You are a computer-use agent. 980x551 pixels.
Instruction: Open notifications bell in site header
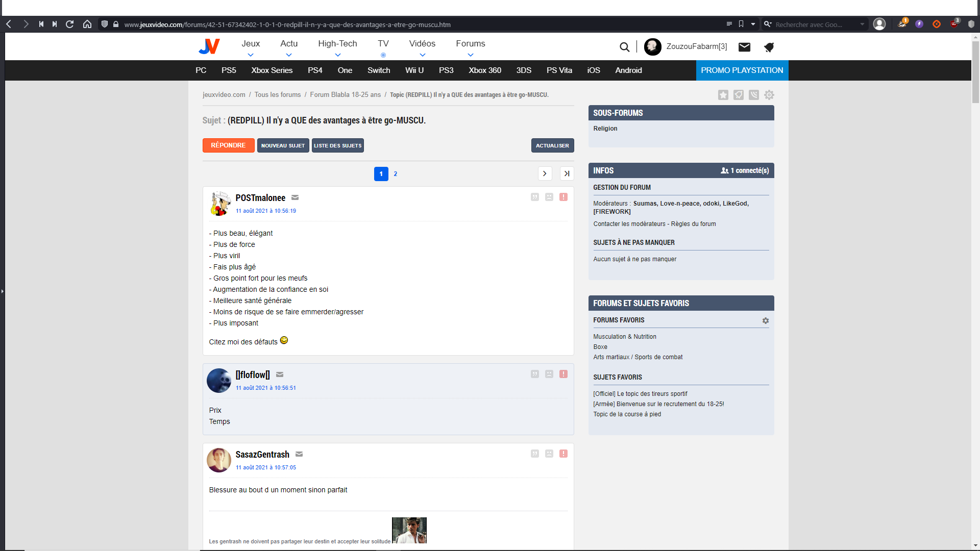(769, 47)
